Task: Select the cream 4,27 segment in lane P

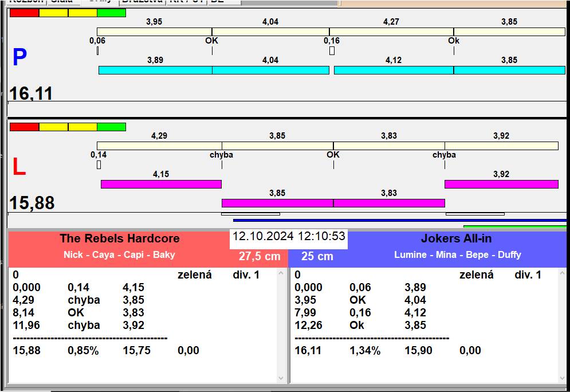Action: click(x=391, y=32)
